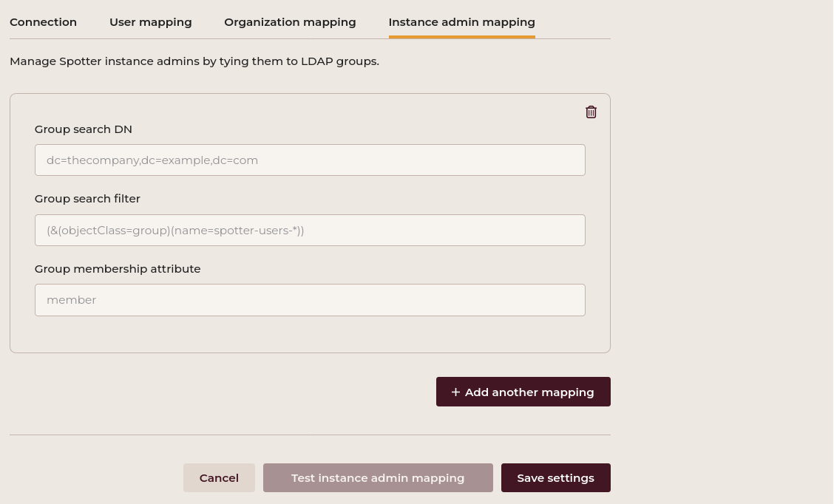Focus the Group membership attribute input
The height and width of the screenshot is (504, 834).
click(310, 300)
